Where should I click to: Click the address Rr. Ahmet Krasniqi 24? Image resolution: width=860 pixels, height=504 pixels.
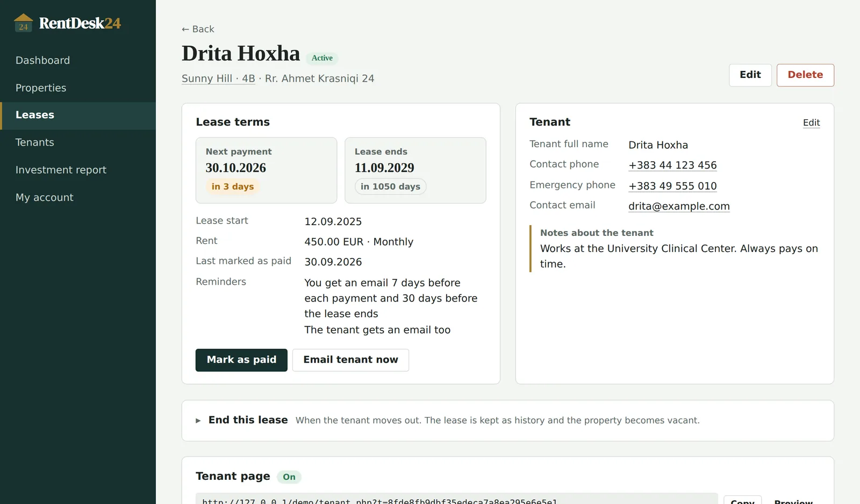(319, 78)
